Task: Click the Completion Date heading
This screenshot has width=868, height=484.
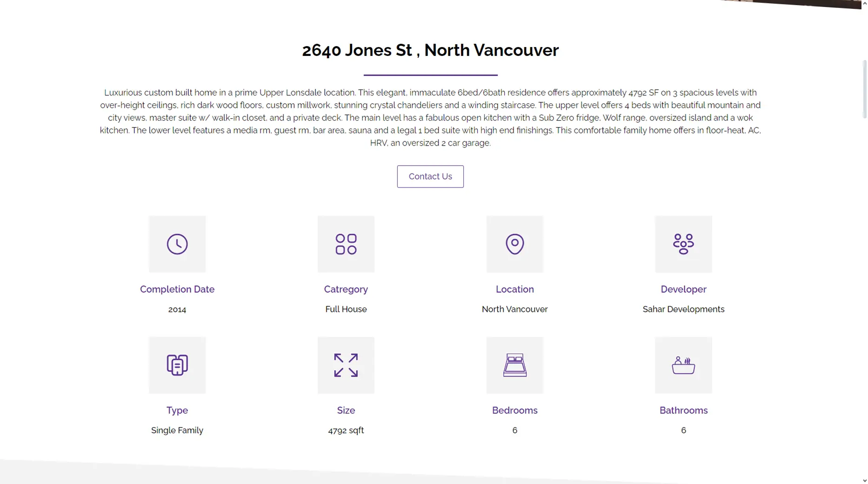Action: (x=177, y=289)
